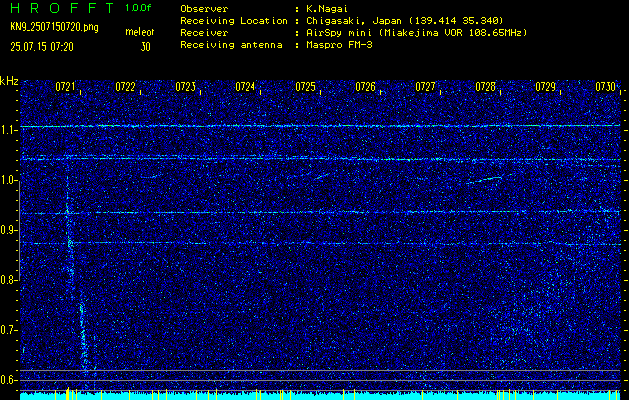Click the Chigasaki, Japan coordinates text

click(404, 21)
